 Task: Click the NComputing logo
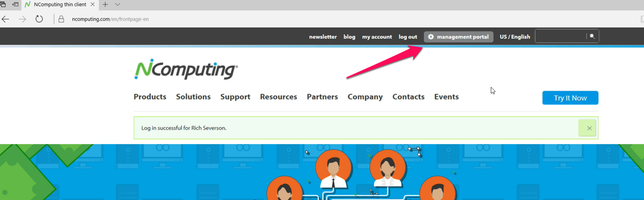[x=186, y=69]
